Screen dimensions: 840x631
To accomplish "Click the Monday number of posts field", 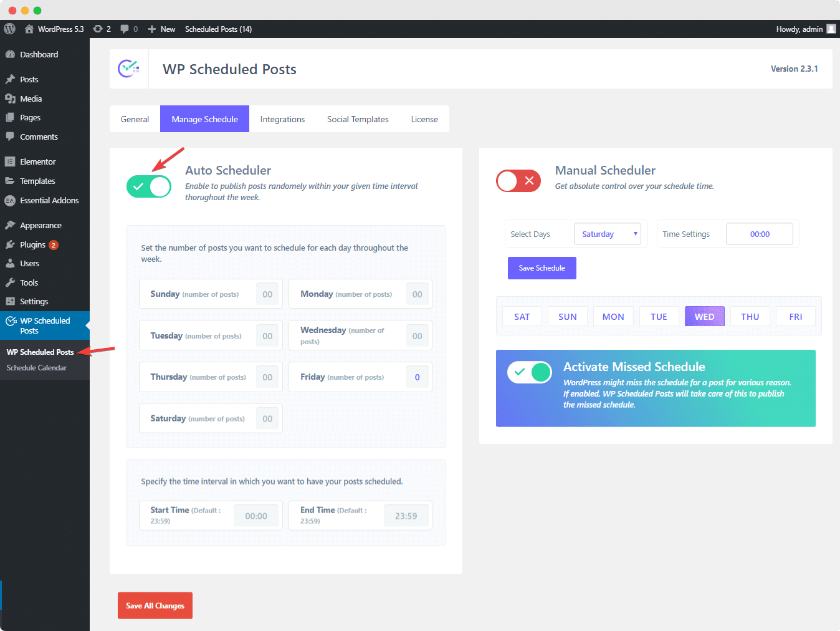I will pos(418,294).
